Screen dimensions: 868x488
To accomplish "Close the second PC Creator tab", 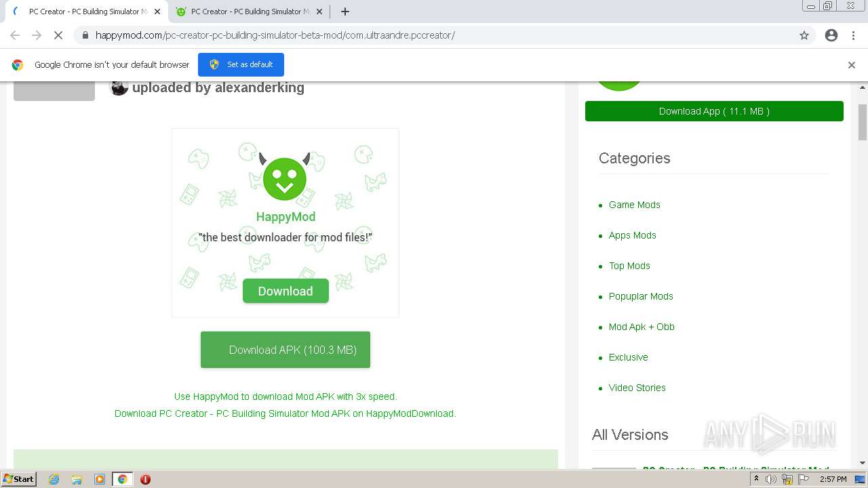I will 319,12.
